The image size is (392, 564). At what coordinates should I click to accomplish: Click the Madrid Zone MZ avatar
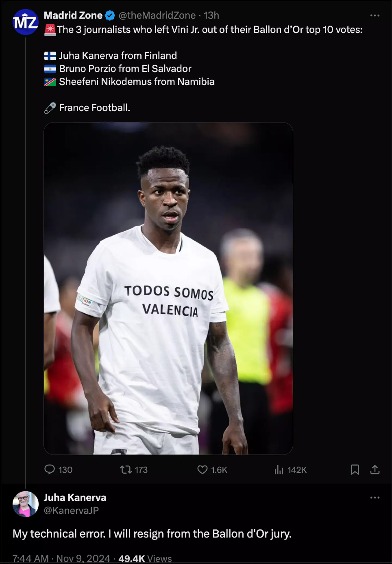[x=25, y=22]
